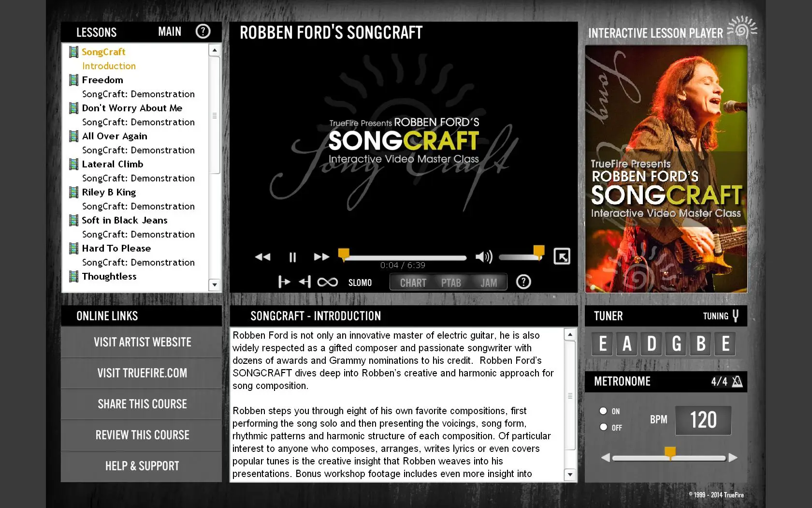
Task: Select the Introduction lesson
Action: pyautogui.click(x=109, y=66)
